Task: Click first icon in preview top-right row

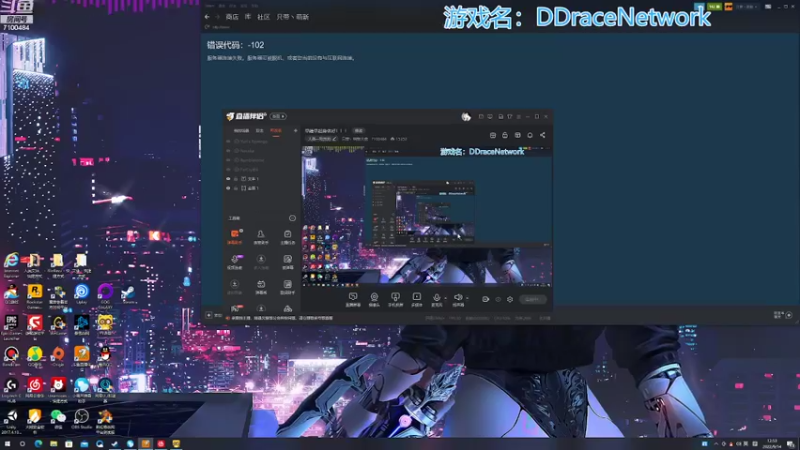Action: pyautogui.click(x=493, y=135)
